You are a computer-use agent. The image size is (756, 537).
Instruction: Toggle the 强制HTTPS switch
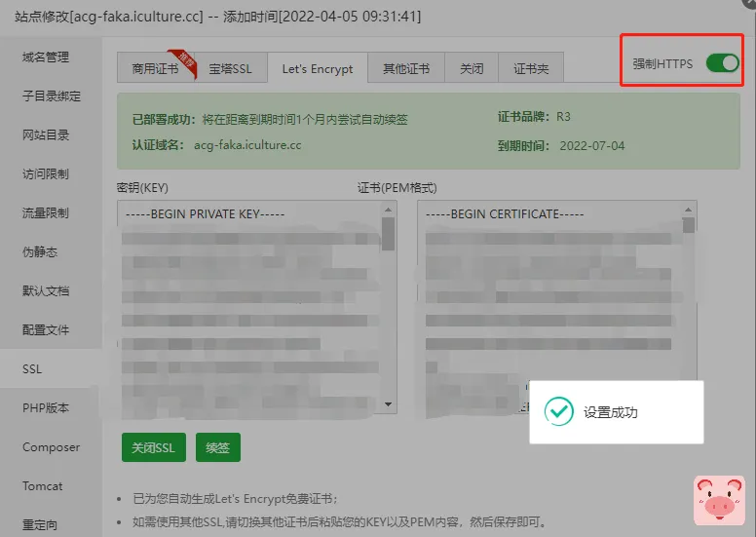point(722,63)
